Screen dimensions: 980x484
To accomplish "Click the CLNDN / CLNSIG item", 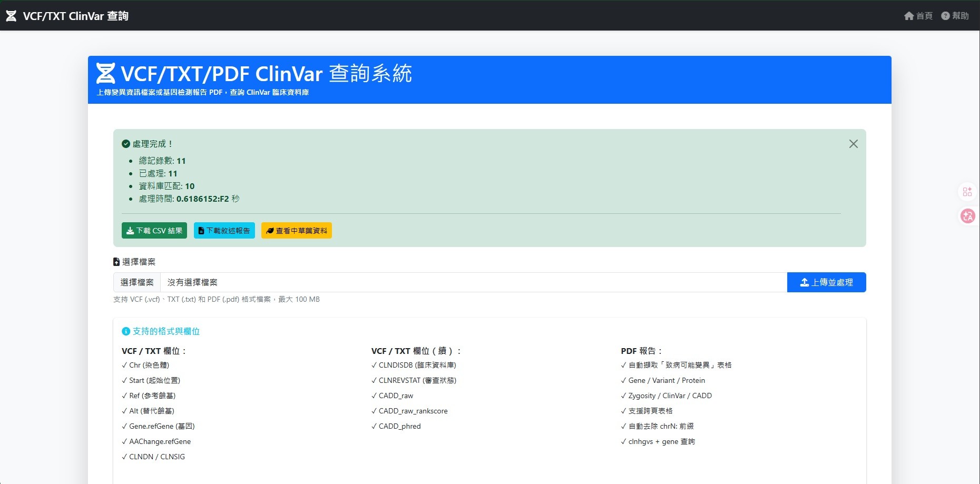I will coord(153,457).
